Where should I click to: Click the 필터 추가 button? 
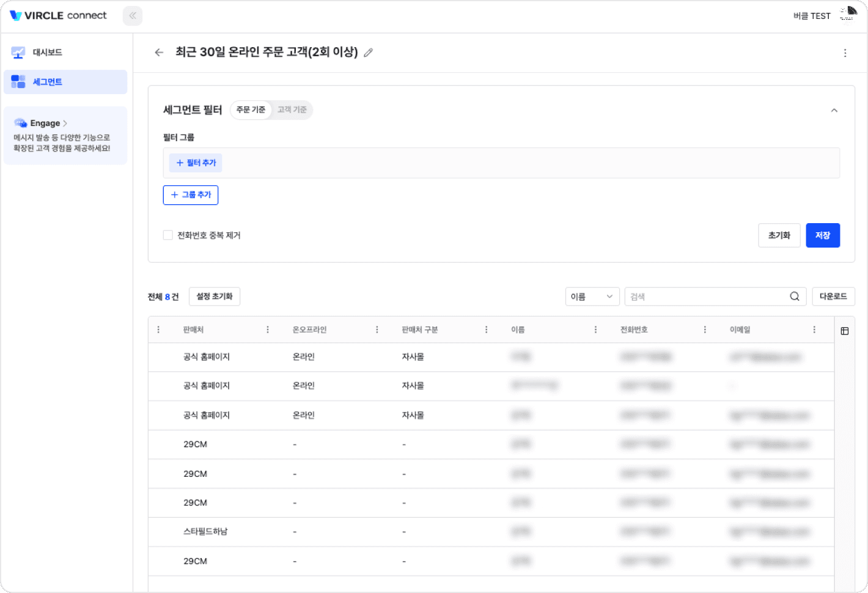click(x=195, y=163)
